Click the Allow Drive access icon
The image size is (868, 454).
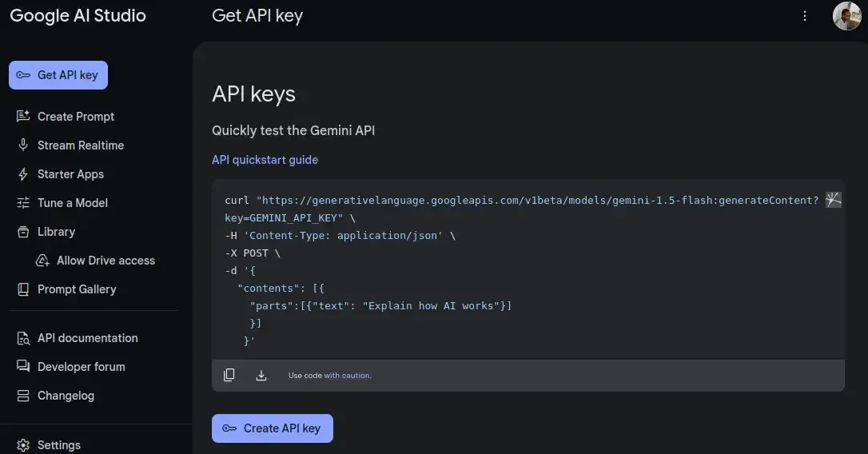[42, 261]
